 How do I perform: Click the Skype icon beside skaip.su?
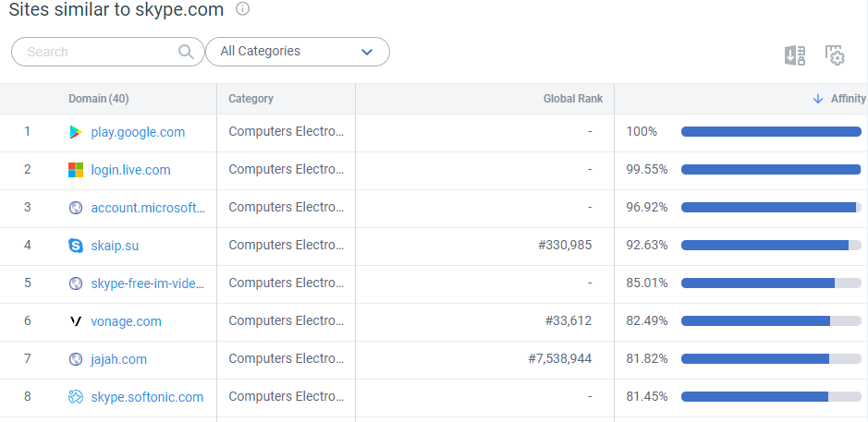[75, 246]
